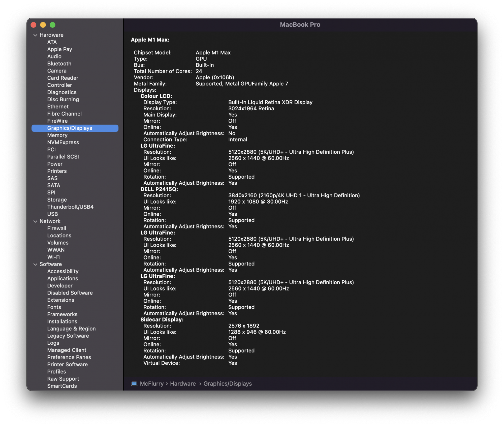
Task: Open the Audio hardware section
Action: tap(54, 56)
